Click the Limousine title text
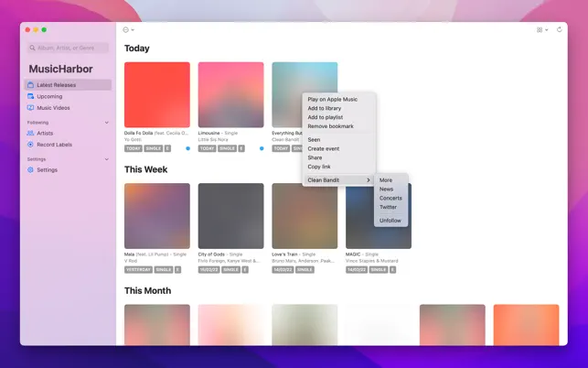588x368 pixels. (208, 133)
